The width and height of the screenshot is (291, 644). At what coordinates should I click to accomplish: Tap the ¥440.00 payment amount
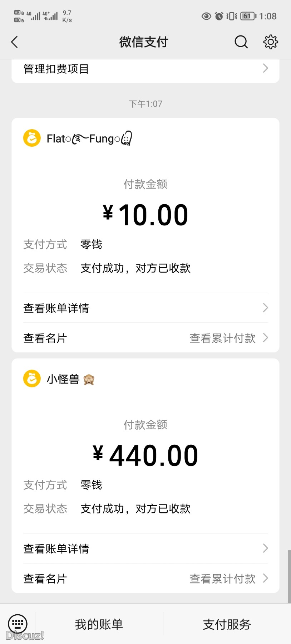(145, 455)
